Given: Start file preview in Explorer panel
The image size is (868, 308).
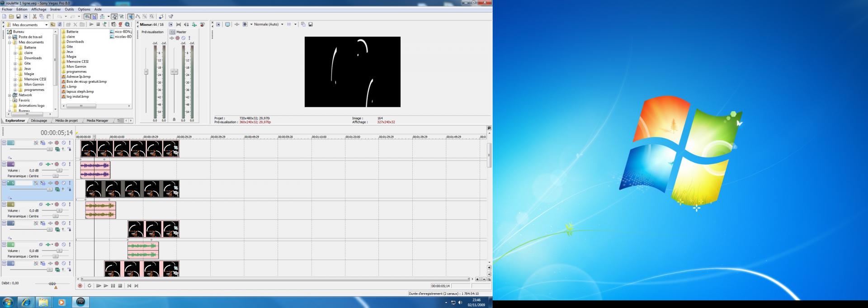Looking at the screenshot, I should point(91,24).
